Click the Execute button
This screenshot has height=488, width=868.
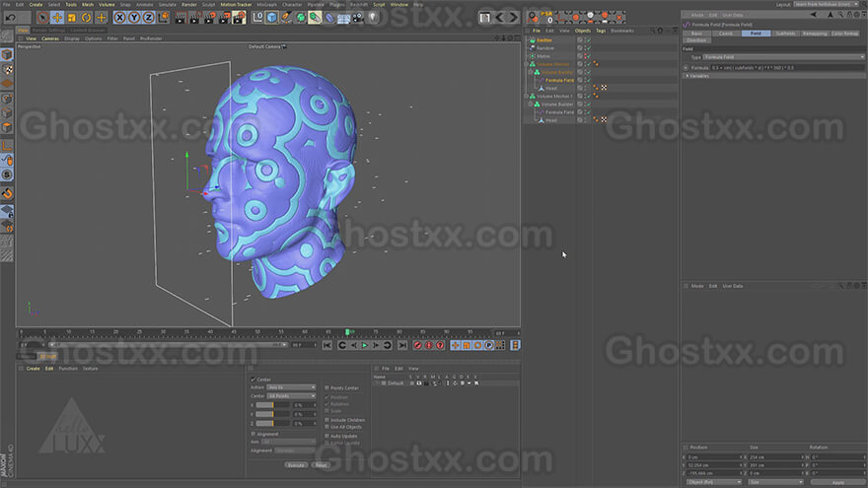point(296,465)
